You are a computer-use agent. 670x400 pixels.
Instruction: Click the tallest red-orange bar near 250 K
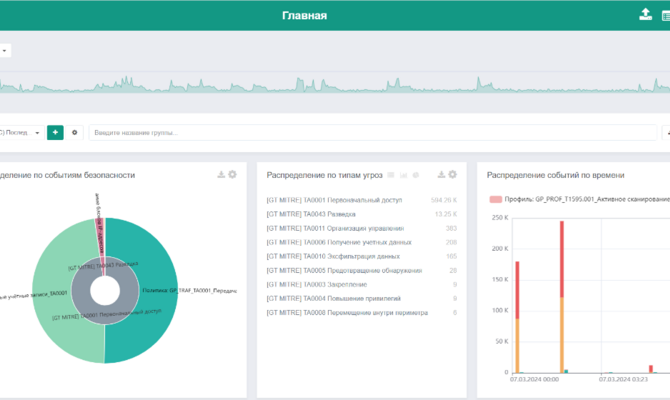pos(562,297)
